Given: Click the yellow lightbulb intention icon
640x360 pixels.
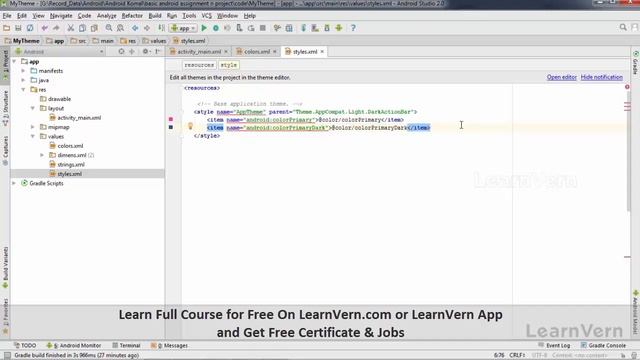Looking at the screenshot, I should (190, 126).
